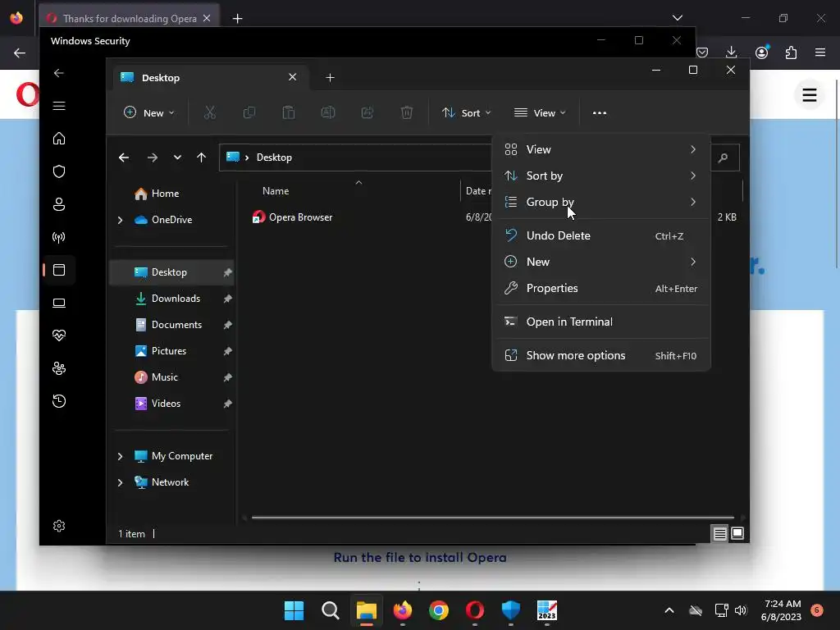
Task: Click the Share icon in File Explorer toolbar
Action: (x=367, y=112)
